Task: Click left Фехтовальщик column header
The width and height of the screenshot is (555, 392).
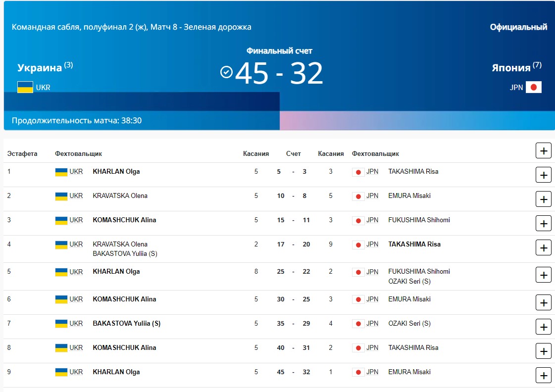Action: pyautogui.click(x=78, y=153)
